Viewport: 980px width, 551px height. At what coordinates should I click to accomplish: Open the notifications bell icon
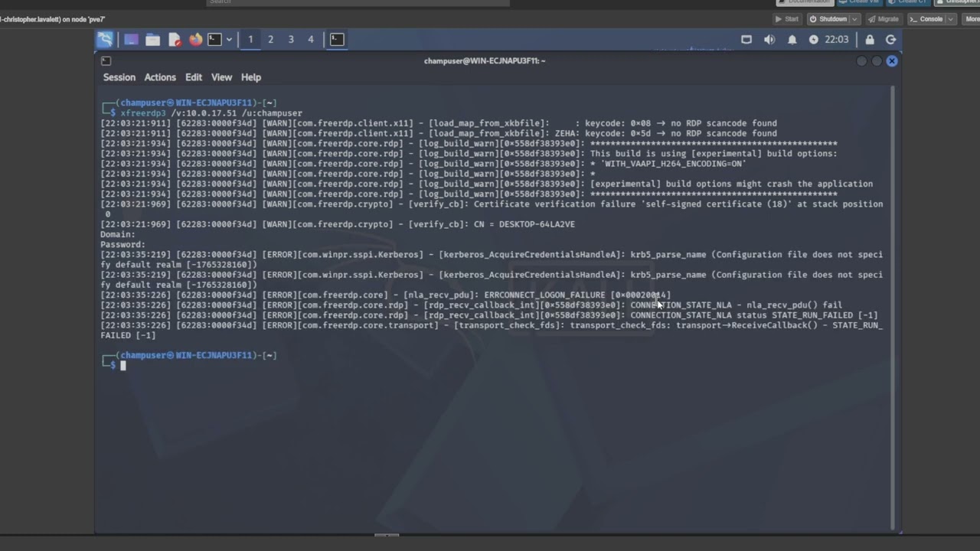coord(792,40)
